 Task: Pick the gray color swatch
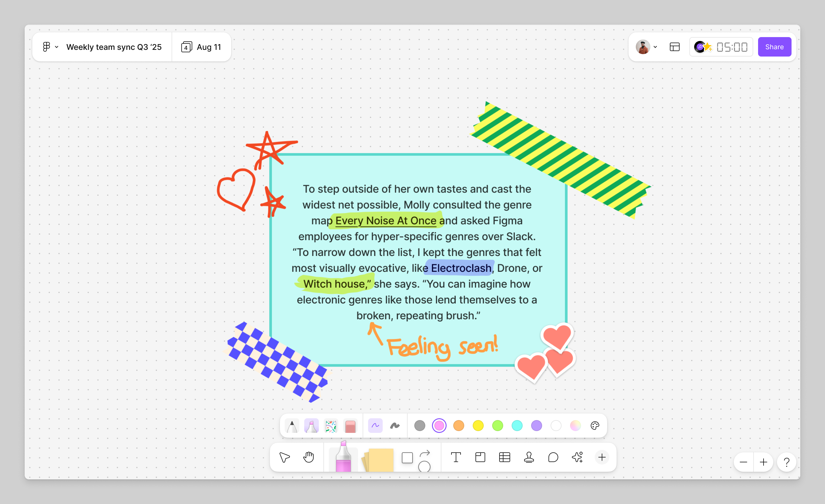(x=419, y=425)
